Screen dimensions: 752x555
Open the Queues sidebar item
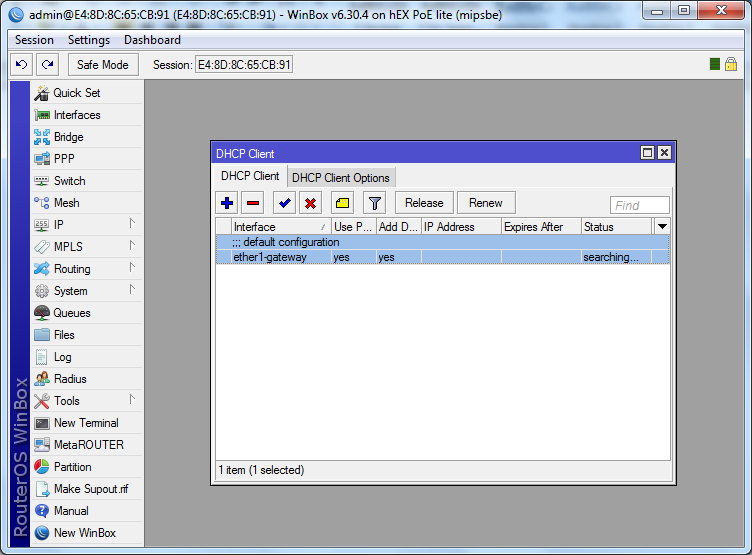(x=87, y=313)
